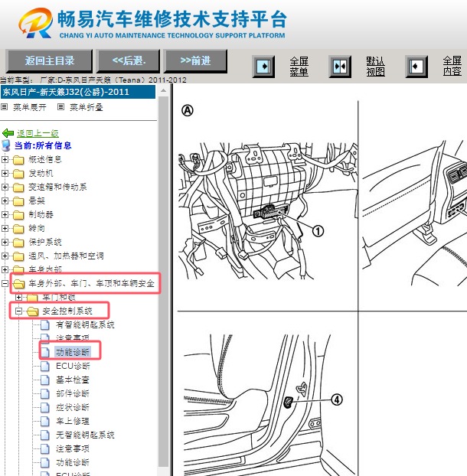467x476 pixels.
Task: Click the platform logo in header
Action: (x=35, y=23)
